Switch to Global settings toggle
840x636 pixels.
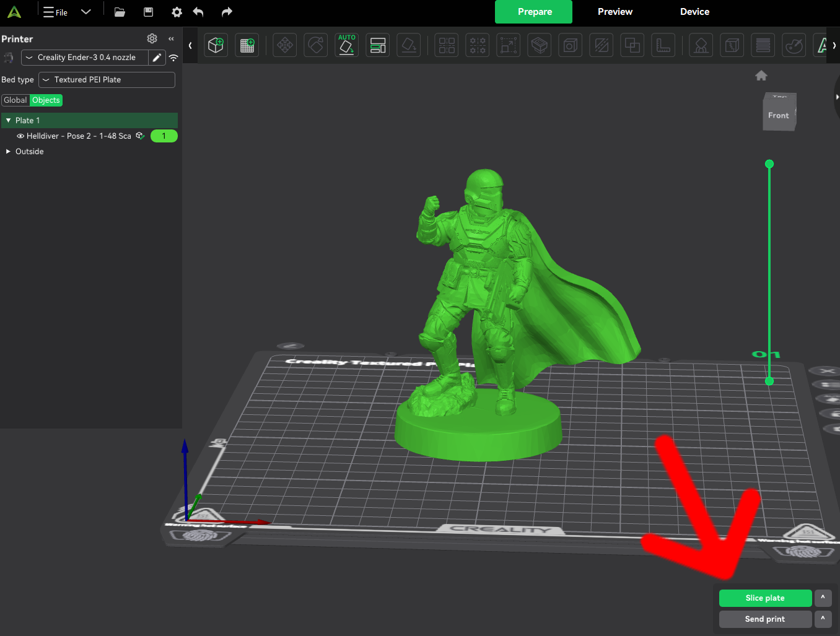[15, 100]
